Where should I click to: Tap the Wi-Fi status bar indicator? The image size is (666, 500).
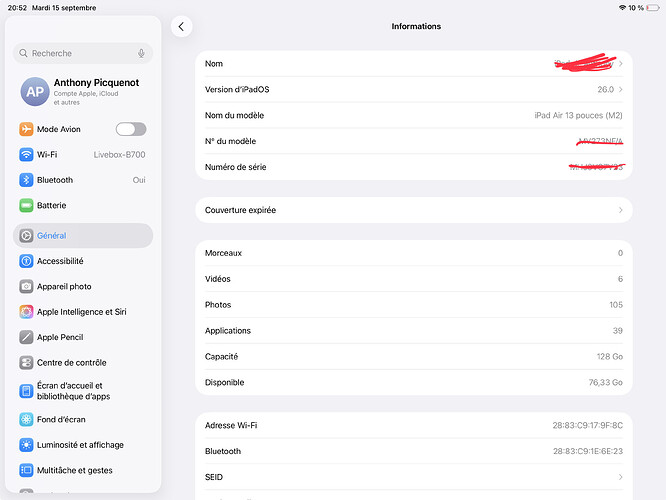(x=623, y=8)
